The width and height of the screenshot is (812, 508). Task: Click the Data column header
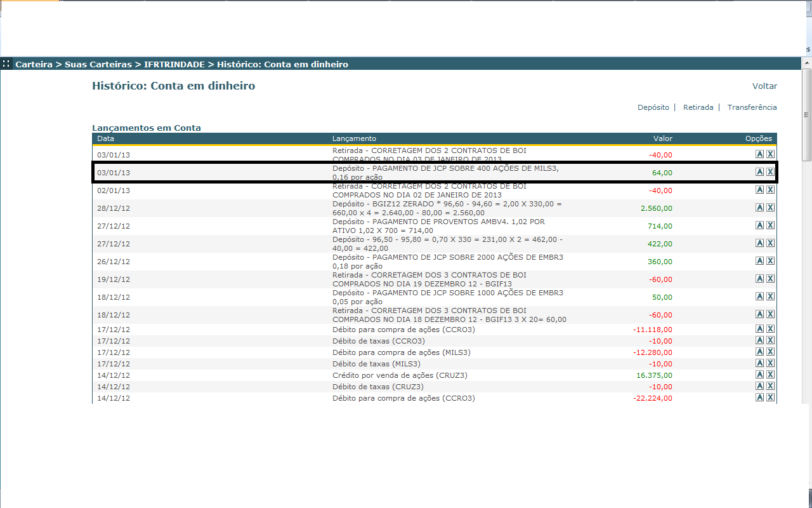(105, 138)
